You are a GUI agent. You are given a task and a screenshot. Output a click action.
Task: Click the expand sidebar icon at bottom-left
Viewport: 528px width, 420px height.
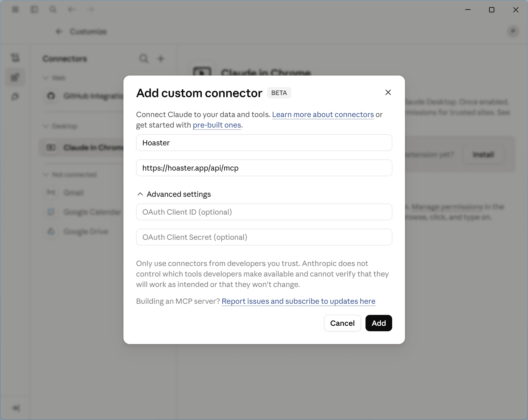tap(15, 408)
